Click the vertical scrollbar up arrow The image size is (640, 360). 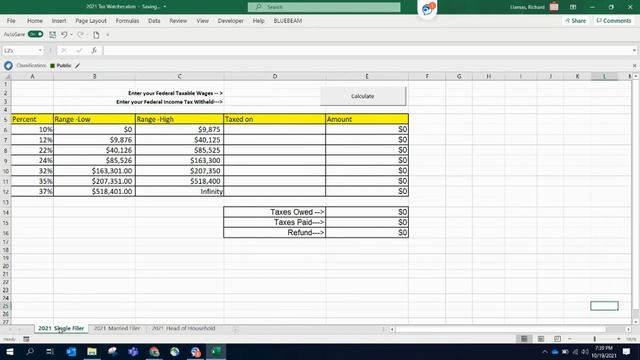636,76
